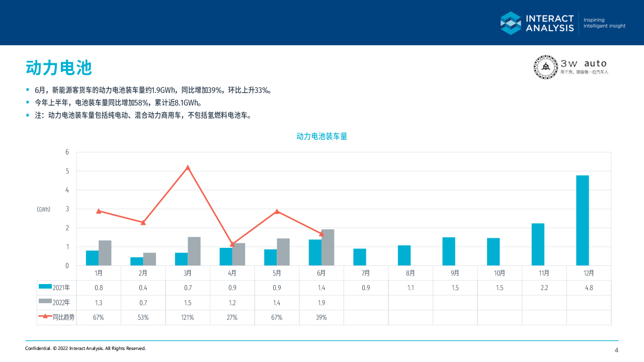Click the 27% value under 4月
The width and height of the screenshot is (644, 362).
click(232, 317)
